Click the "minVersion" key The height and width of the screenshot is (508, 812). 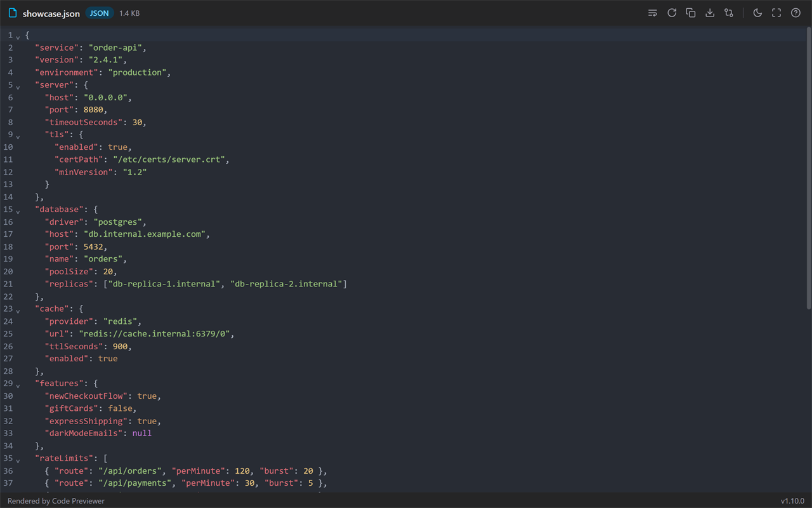coord(84,172)
